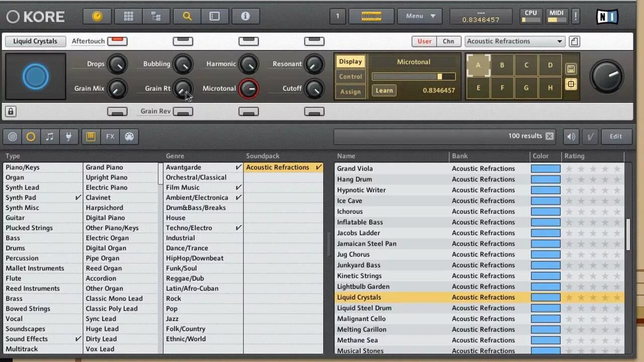644x362 pixels.
Task: Open the Menu dropdown
Action: pyautogui.click(x=420, y=16)
